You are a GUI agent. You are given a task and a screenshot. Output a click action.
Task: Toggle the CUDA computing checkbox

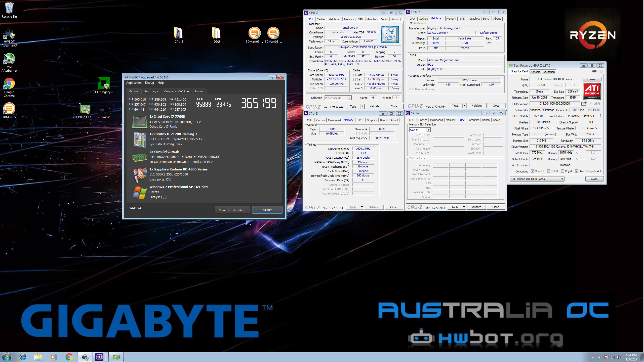tap(548, 171)
